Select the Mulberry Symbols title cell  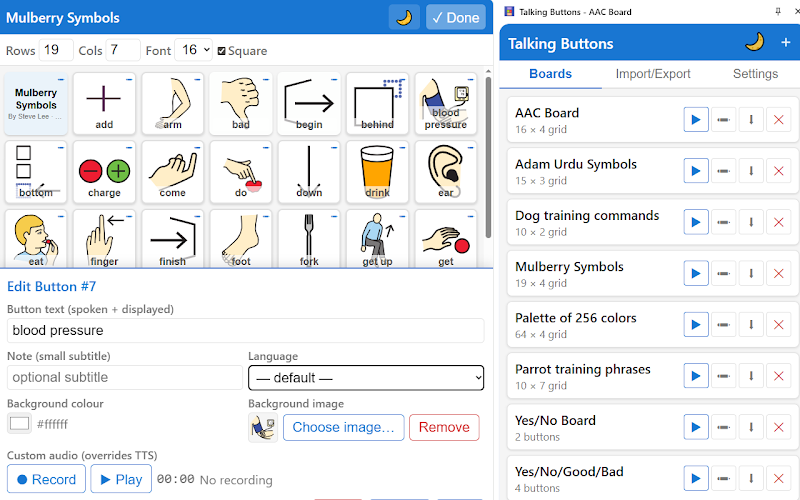(36, 104)
